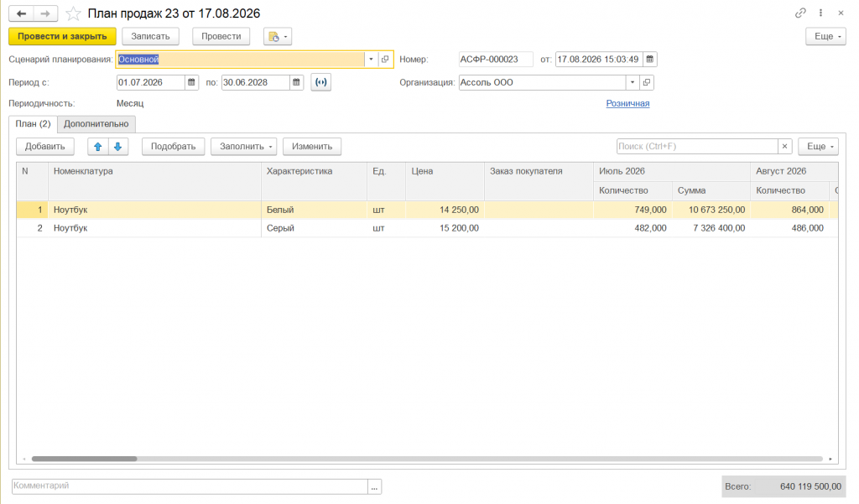
Task: Move row down with blue arrow
Action: point(117,146)
